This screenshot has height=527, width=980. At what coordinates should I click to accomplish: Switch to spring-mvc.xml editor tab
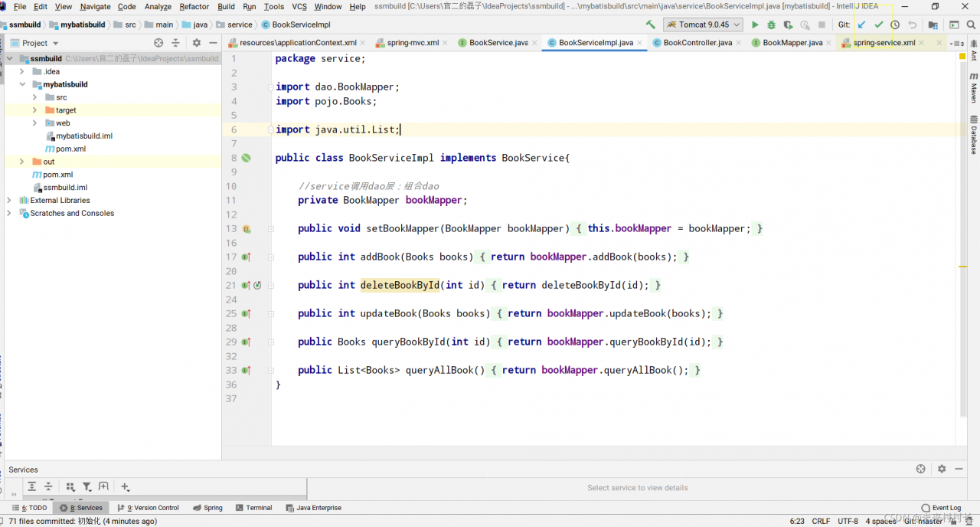click(x=413, y=43)
